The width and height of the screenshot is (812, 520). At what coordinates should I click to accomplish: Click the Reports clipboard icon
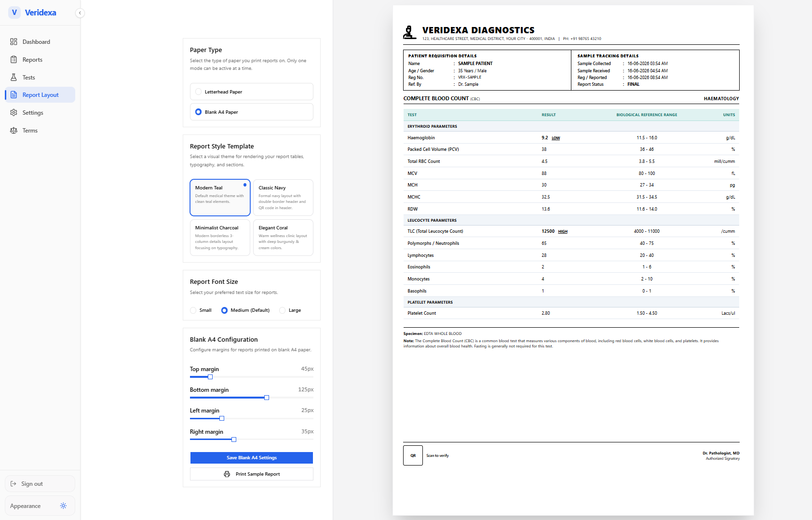pos(14,60)
